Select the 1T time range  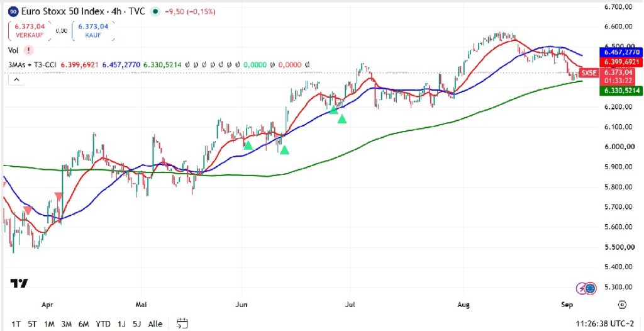tap(16, 324)
